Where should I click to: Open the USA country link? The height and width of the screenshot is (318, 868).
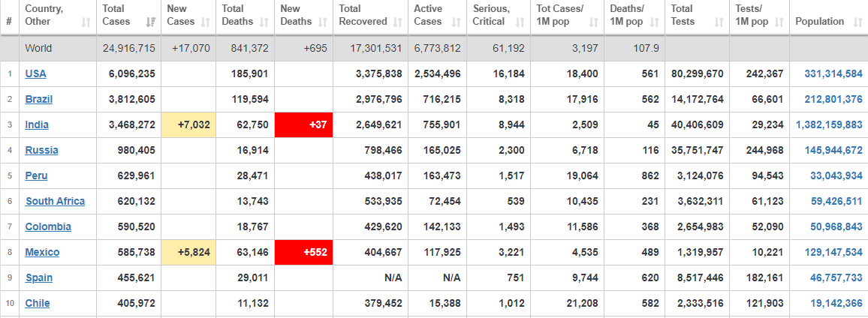pos(35,73)
